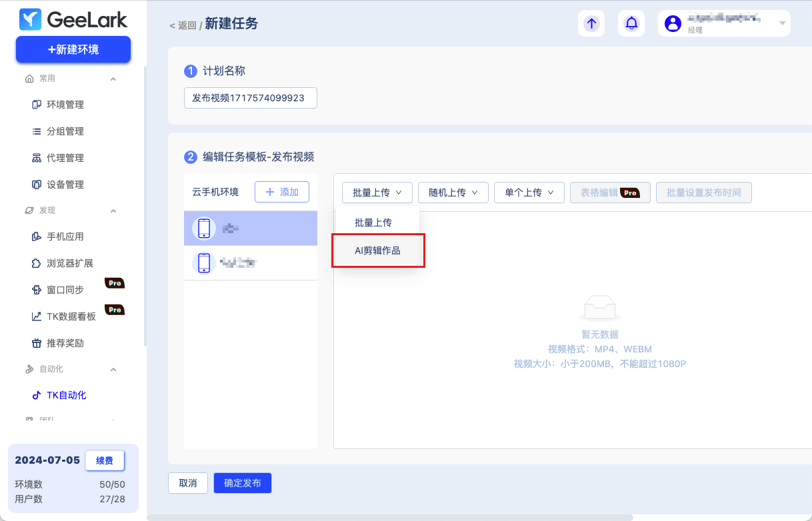Click the 计划名称 input field
Screen dimensions: 812x521
tap(250, 98)
